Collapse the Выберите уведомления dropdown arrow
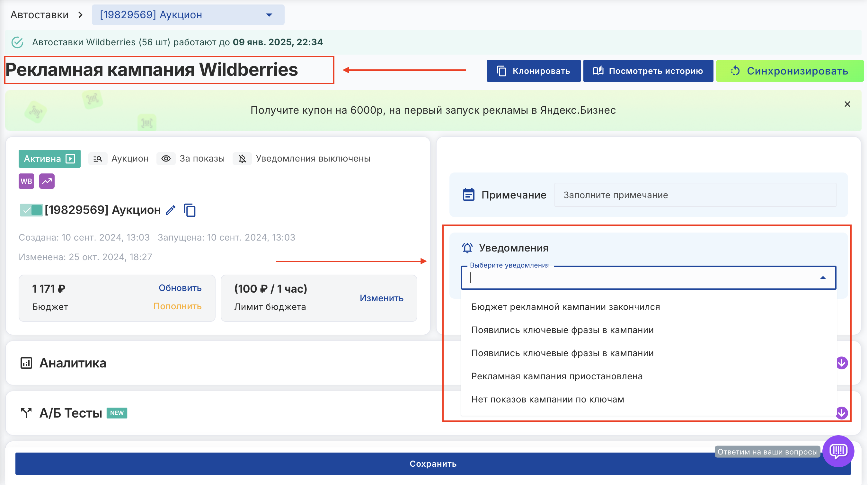This screenshot has height=485, width=868. [x=823, y=278]
